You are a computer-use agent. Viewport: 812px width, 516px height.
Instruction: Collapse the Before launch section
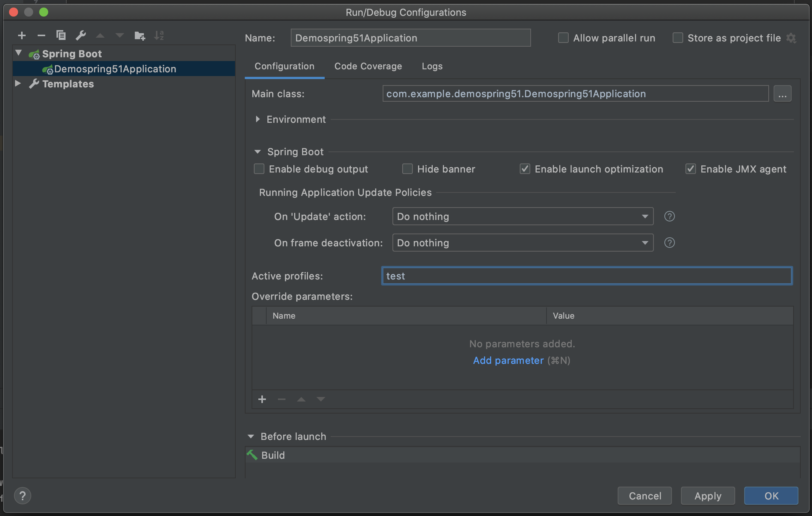point(251,437)
